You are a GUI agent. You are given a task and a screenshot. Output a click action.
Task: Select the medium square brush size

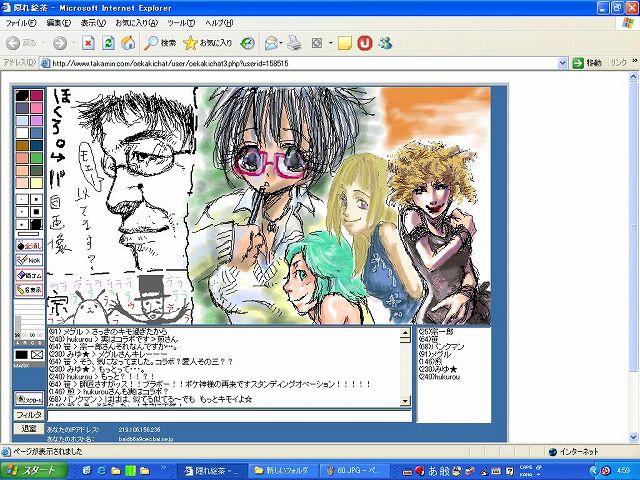click(36, 212)
